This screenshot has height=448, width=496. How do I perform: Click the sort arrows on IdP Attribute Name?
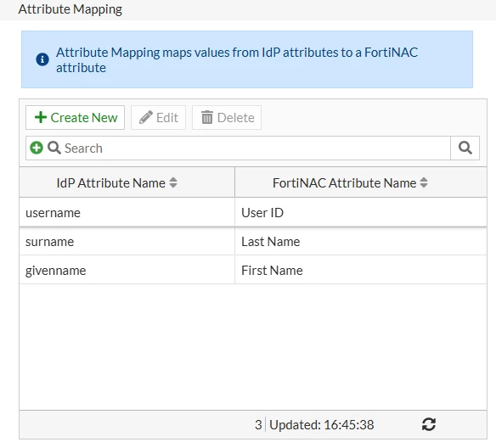tap(173, 182)
